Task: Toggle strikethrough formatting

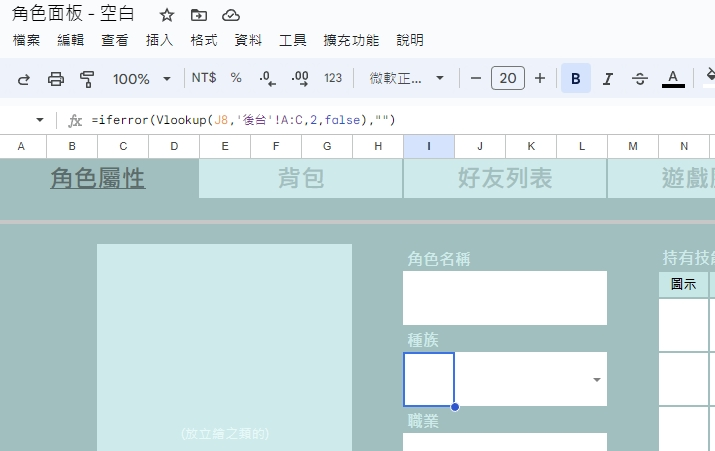Action: 640,79
